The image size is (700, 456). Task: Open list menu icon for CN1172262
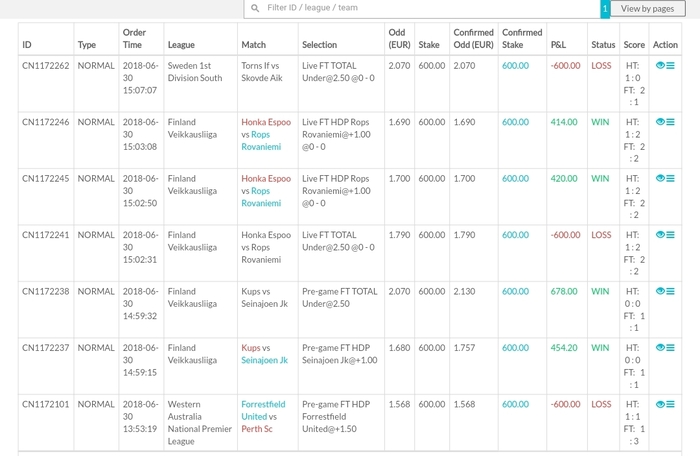[670, 65]
